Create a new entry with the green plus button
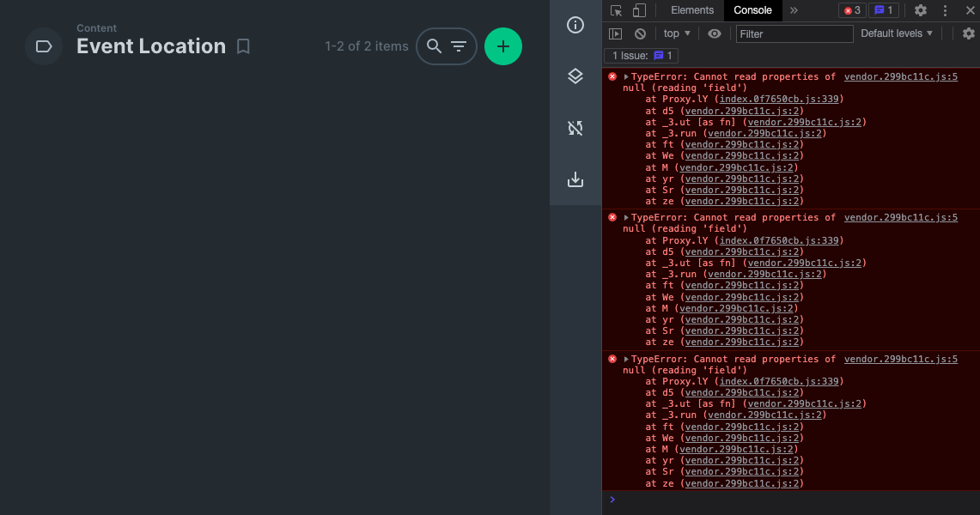The image size is (980, 515). coord(502,46)
